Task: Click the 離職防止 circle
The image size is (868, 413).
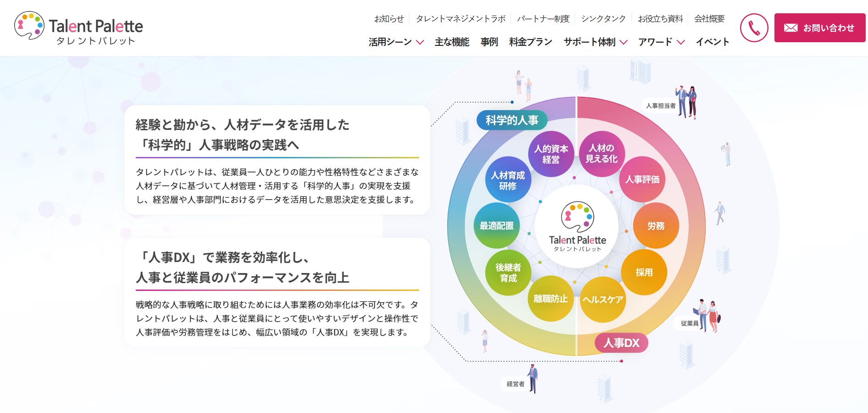Action: [551, 298]
